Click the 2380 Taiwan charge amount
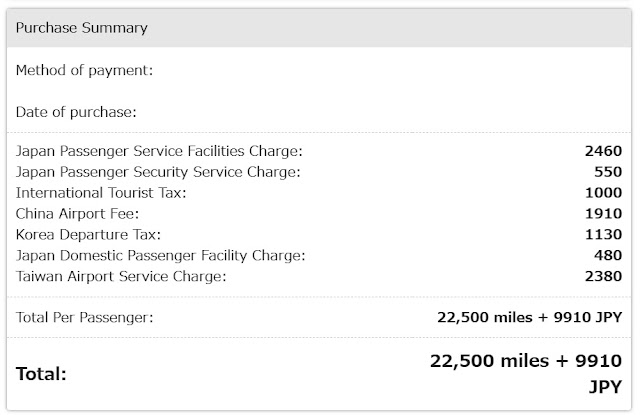Viewport: 640px width, 415px height. tap(603, 276)
